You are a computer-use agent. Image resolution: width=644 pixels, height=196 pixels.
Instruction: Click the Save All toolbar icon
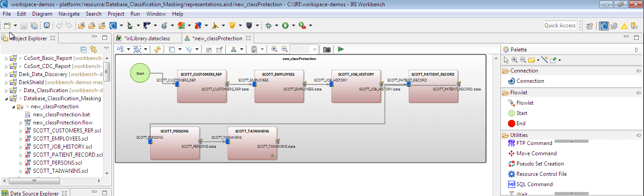pos(34,26)
